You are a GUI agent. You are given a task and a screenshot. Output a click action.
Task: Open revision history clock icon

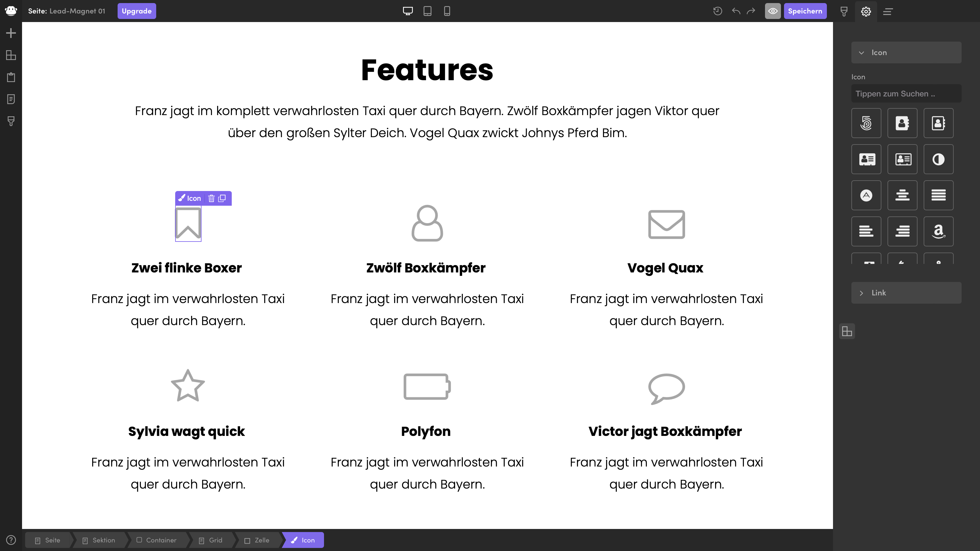click(718, 11)
